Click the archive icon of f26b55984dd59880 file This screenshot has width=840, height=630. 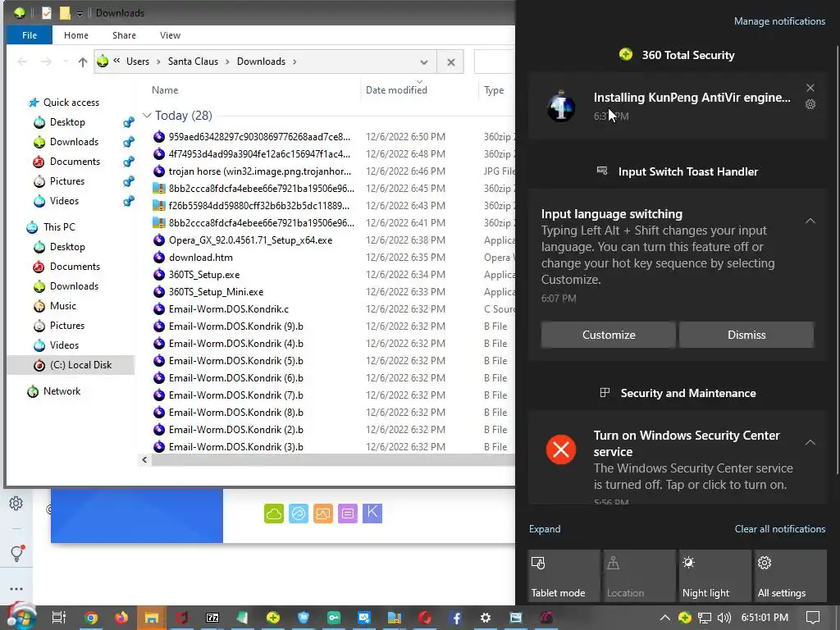coord(159,206)
